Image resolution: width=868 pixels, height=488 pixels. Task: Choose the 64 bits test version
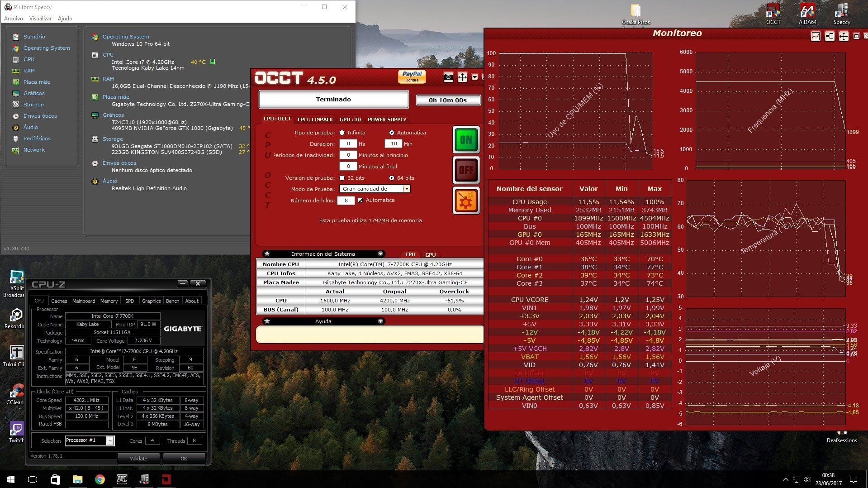[x=392, y=178]
